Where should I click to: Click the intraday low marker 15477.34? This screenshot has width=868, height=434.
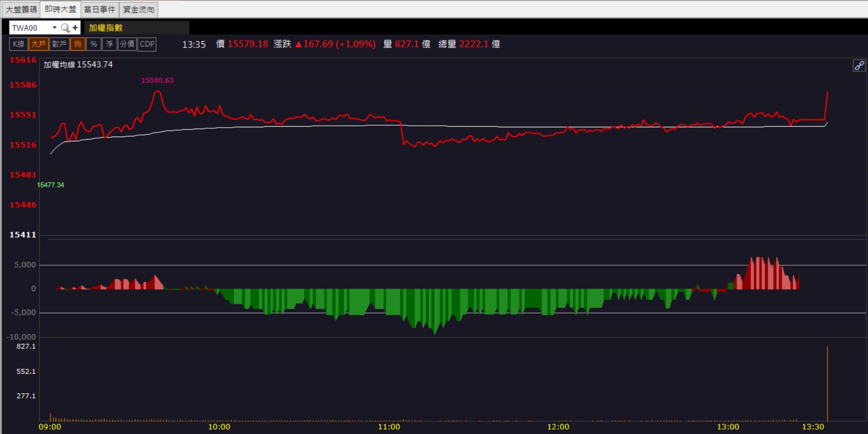[50, 185]
